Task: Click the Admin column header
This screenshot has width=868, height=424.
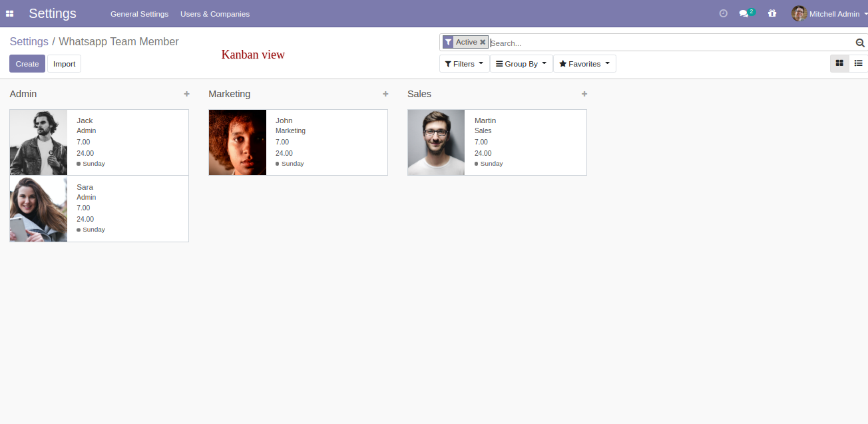Action: click(x=23, y=94)
